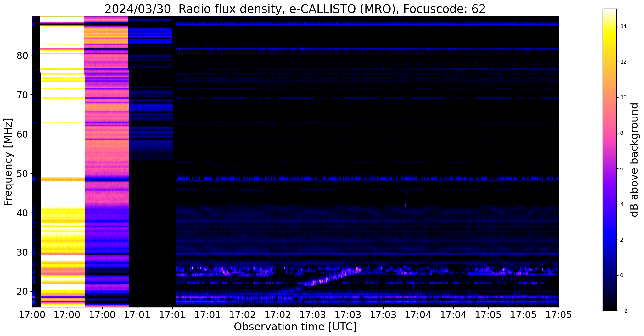Click the 40 tick on frequency axis
Image resolution: width=644 pixels, height=336 pixels.
(22, 213)
